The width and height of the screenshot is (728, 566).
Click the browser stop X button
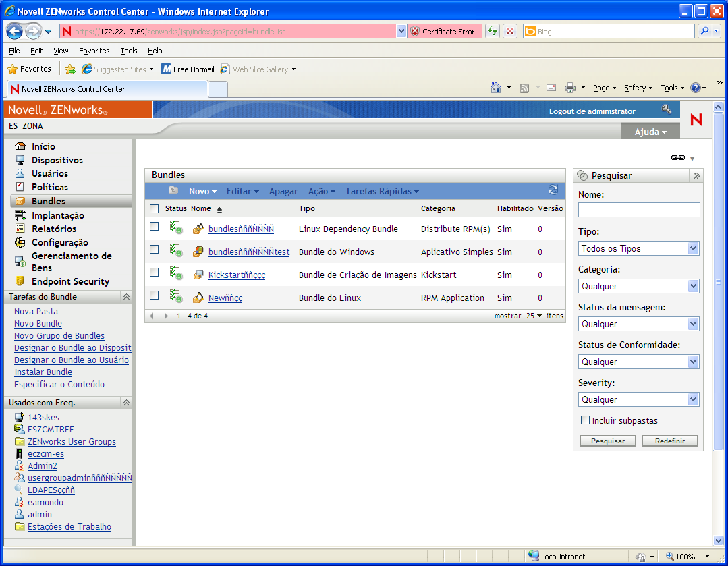[510, 32]
